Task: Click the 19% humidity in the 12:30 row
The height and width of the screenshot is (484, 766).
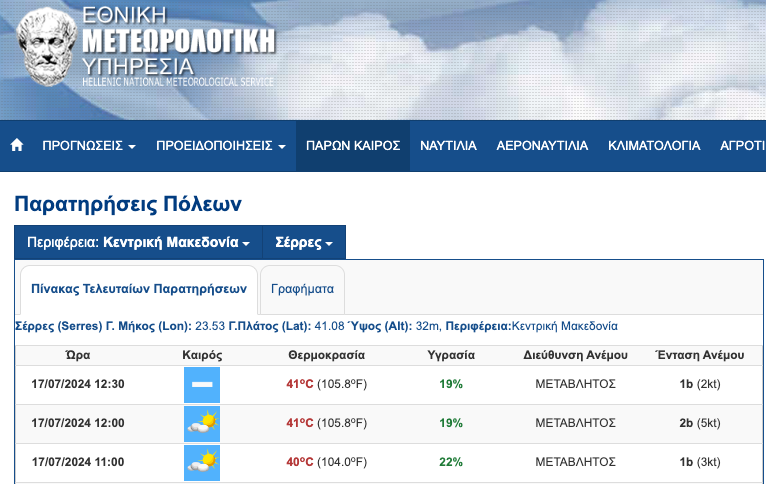Action: point(451,384)
